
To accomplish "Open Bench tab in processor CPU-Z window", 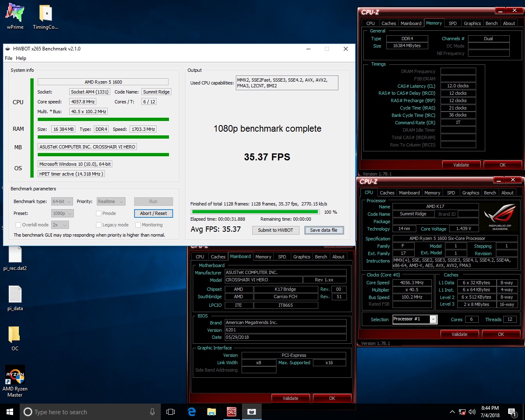I will coord(490,193).
